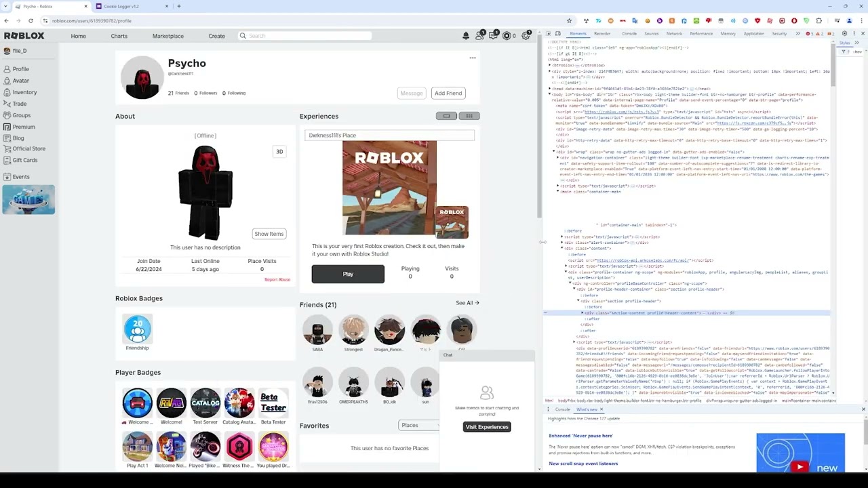Open a new browser tab with plus button

coord(179,6)
